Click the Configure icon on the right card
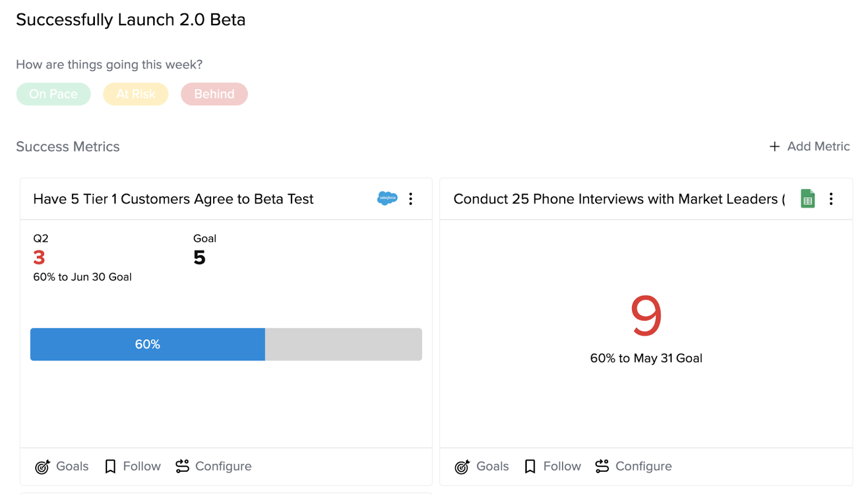The height and width of the screenshot is (495, 868). pyautogui.click(x=602, y=466)
